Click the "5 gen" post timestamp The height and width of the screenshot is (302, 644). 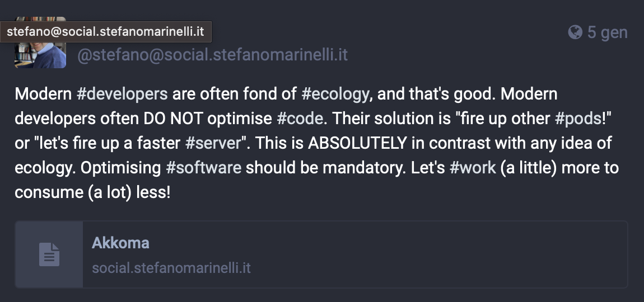[x=608, y=32]
